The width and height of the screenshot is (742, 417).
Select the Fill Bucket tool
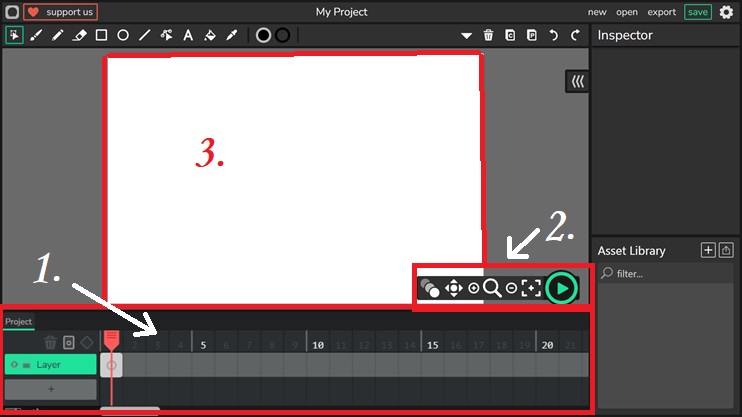point(210,35)
